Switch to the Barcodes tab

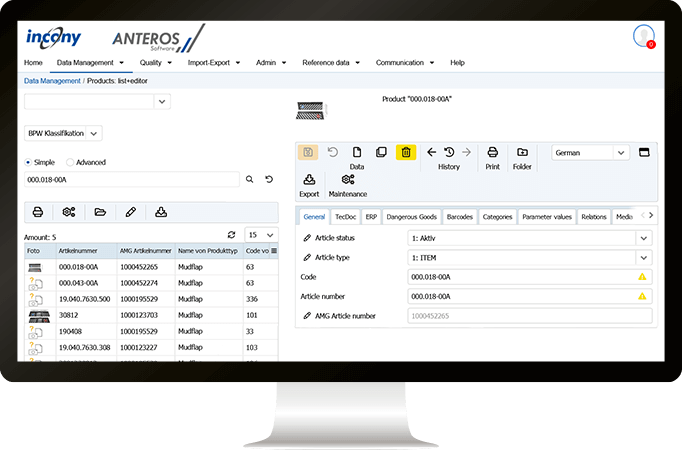(460, 217)
